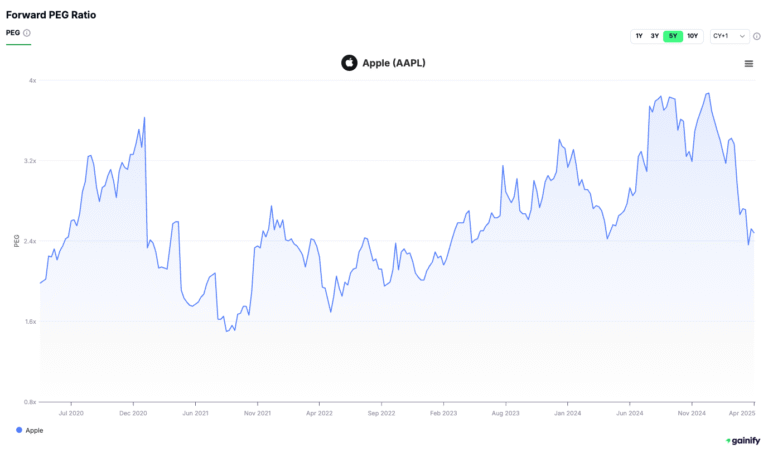Click the Nov 2024 x-axis label
The height and width of the screenshot is (455, 768).
click(692, 413)
